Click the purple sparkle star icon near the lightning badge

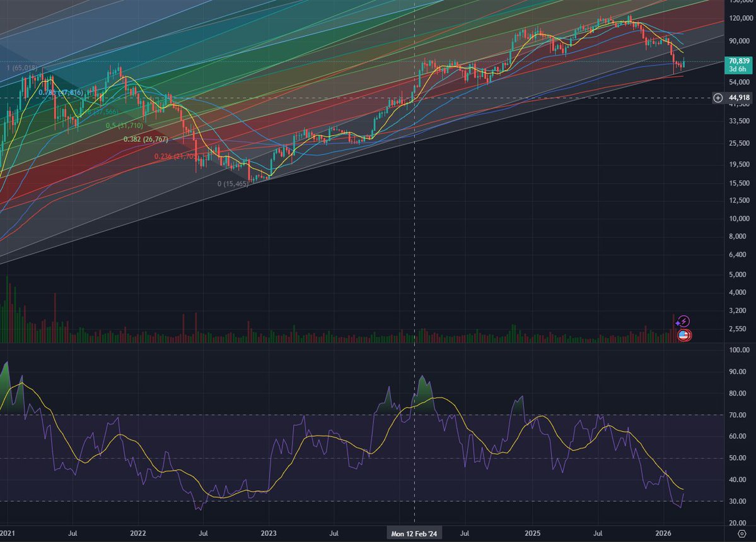(x=677, y=323)
